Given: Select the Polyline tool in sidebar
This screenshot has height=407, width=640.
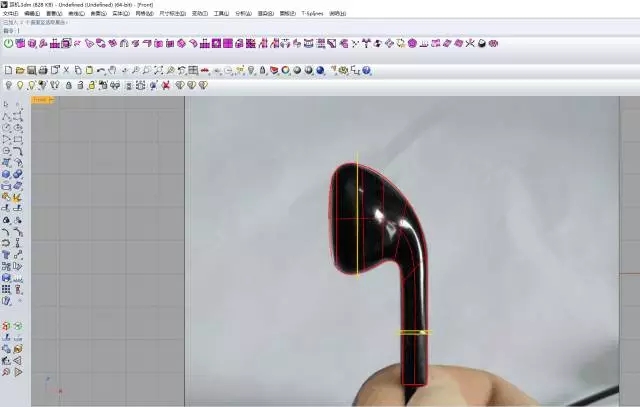Looking at the screenshot, I should 6,116.
